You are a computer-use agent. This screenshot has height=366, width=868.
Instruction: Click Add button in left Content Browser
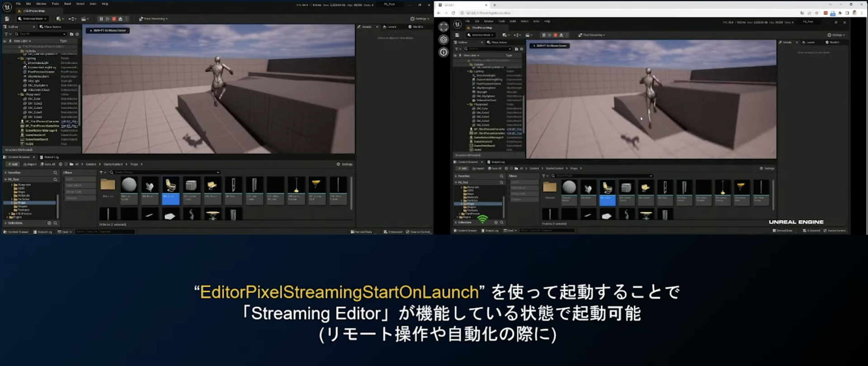pos(13,164)
